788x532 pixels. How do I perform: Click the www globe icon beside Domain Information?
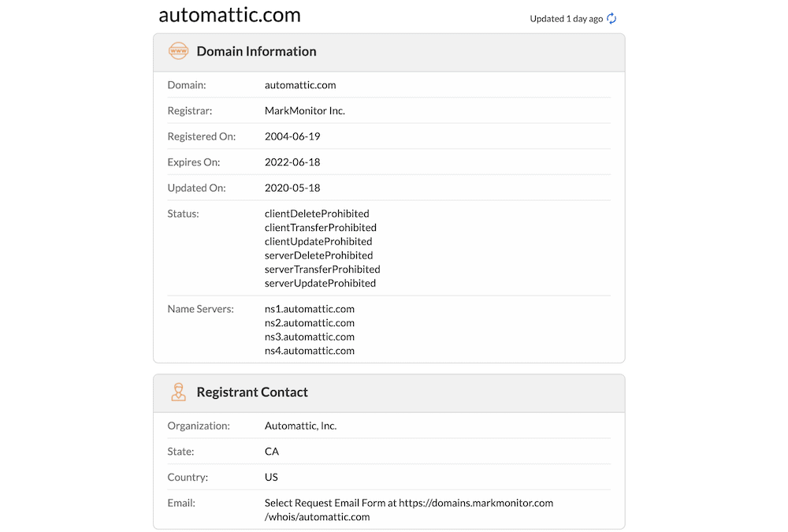click(x=179, y=50)
